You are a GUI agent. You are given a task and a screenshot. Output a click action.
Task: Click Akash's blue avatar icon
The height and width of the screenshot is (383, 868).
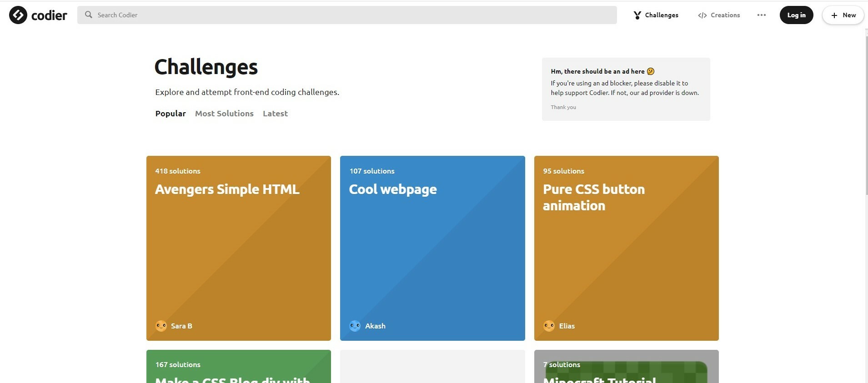[355, 326]
